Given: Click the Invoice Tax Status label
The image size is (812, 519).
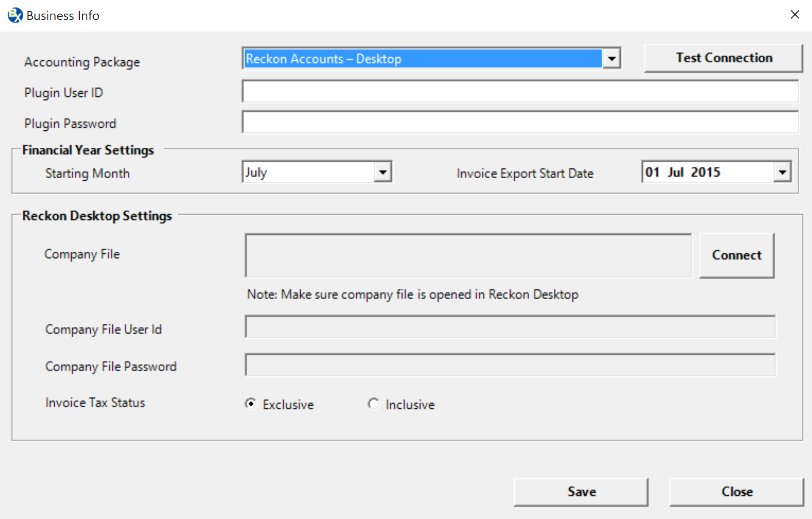Looking at the screenshot, I should (x=95, y=402).
